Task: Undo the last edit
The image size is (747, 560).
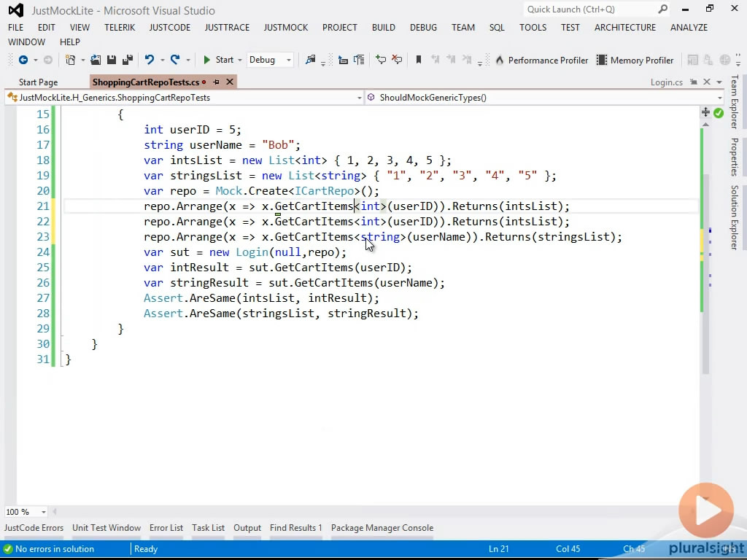Action: coord(150,60)
